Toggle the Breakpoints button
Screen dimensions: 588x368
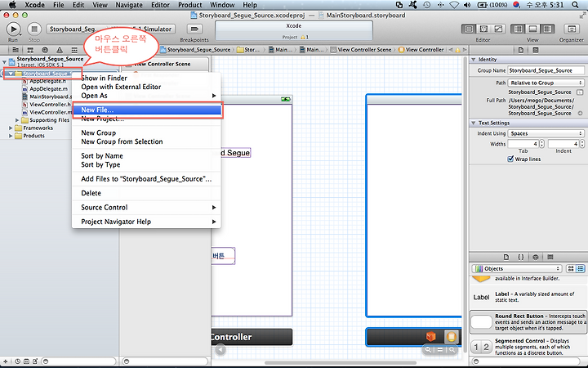click(194, 29)
